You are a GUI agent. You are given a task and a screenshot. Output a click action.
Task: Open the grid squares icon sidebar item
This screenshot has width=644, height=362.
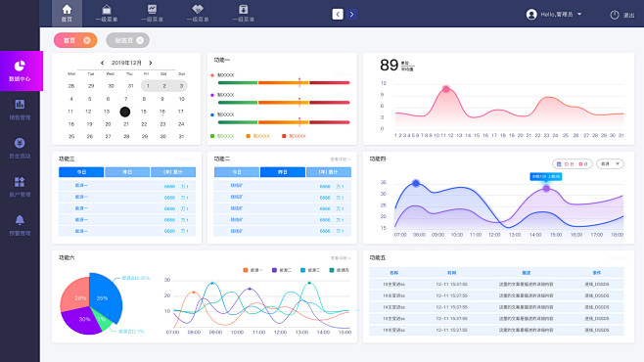20,181
